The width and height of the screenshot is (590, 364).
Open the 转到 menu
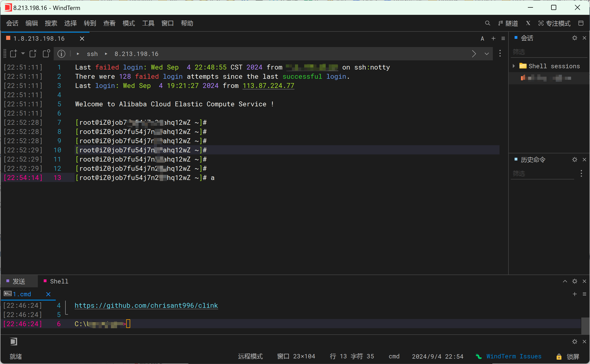pos(90,23)
